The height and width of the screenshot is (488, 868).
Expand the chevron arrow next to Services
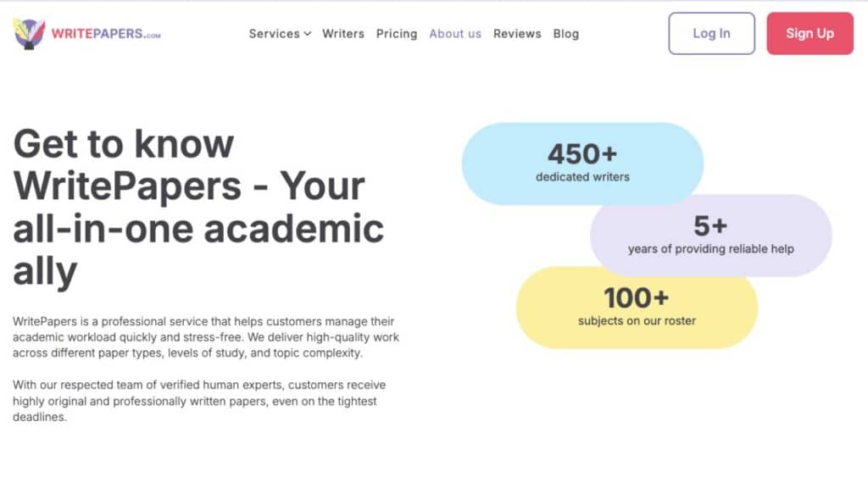[x=307, y=34]
